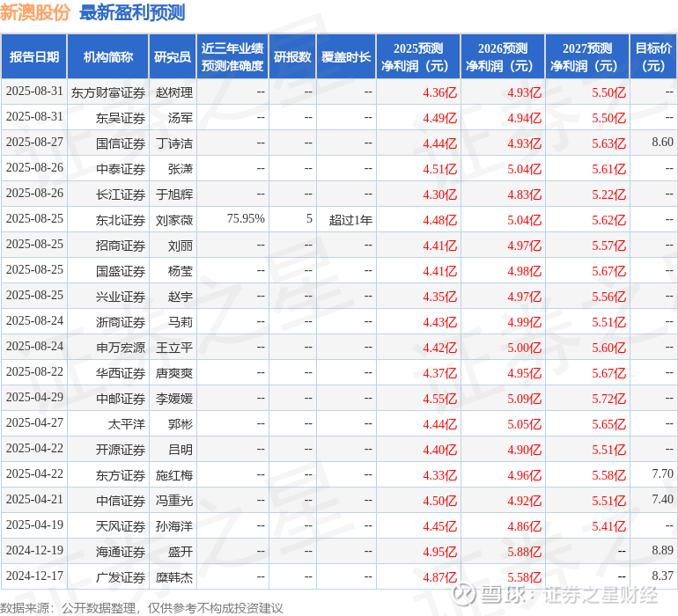Click 5.22亿 2027 forecast for 长江证券
Image resolution: width=678 pixels, height=616 pixels.
click(x=608, y=194)
